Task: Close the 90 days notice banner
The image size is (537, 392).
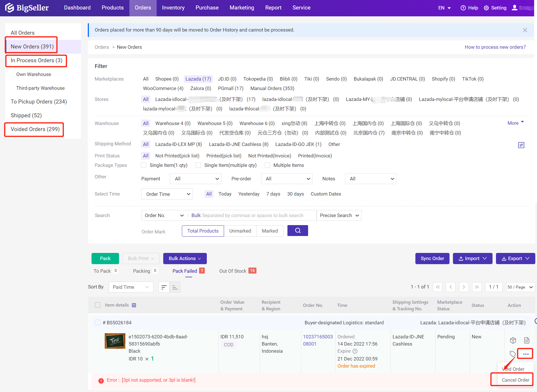Action: (x=525, y=30)
